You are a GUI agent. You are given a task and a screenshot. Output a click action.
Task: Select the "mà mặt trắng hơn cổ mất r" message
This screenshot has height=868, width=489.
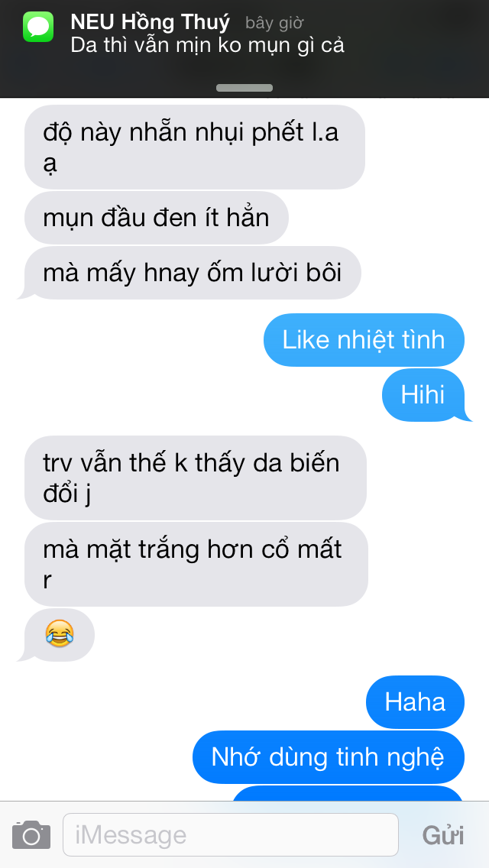pyautogui.click(x=196, y=564)
